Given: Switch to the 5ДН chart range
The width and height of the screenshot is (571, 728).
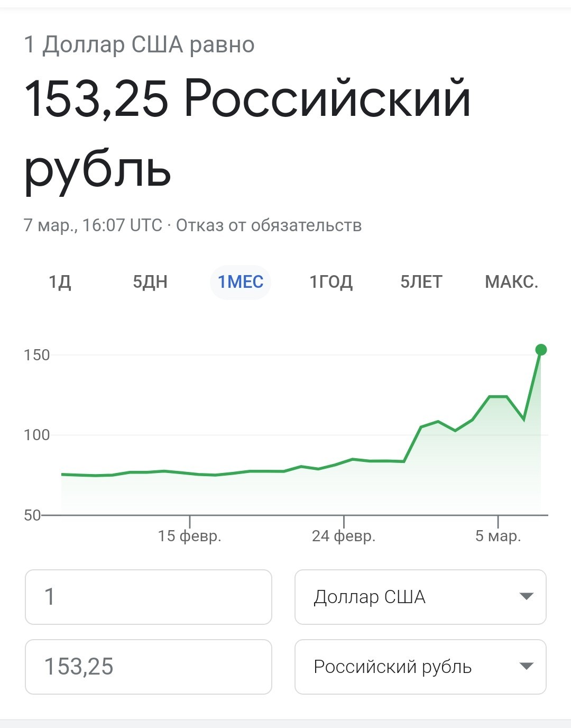Looking at the screenshot, I should pos(150,282).
